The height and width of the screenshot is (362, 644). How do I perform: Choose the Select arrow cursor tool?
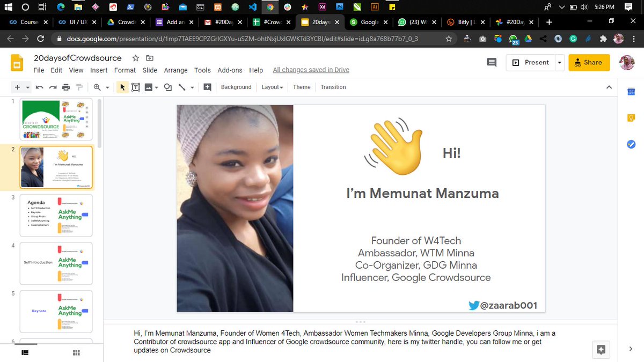point(122,87)
